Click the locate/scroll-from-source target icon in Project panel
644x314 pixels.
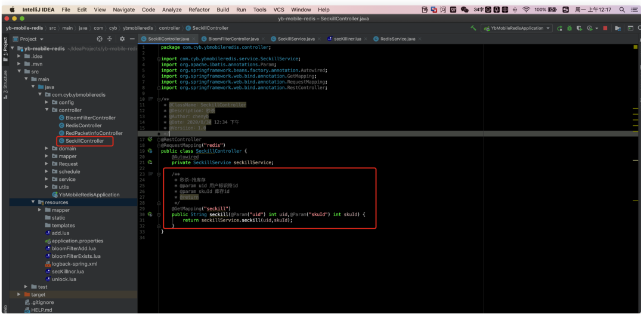(x=100, y=39)
